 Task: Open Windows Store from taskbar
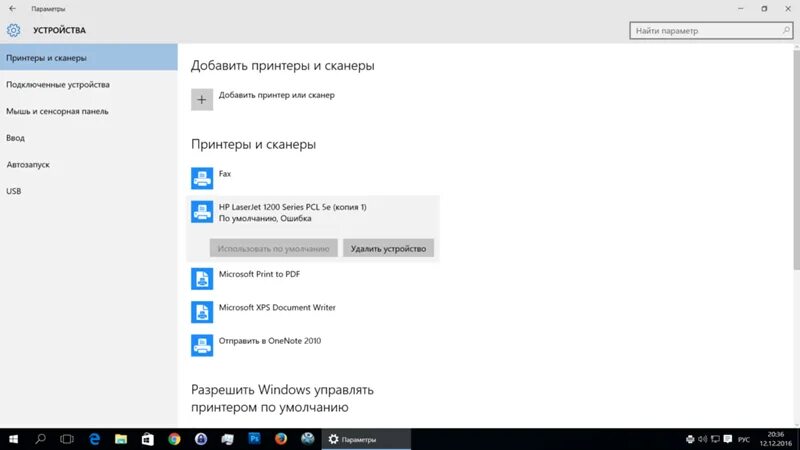tap(147, 439)
